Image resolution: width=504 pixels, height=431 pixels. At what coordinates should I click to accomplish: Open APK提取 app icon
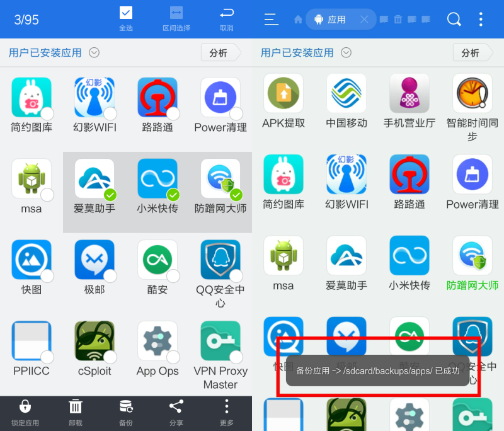(283, 93)
